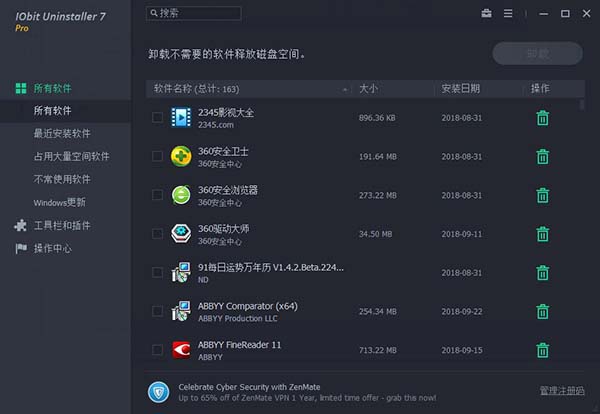Click the size value 34.50 MB

(375, 234)
